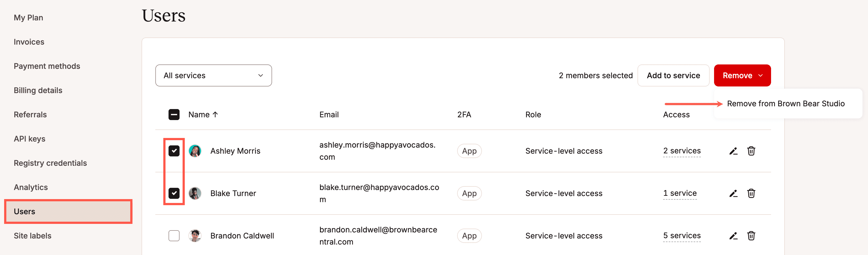
Task: Select Brandon Caldwell's checkbox
Action: coord(174,236)
